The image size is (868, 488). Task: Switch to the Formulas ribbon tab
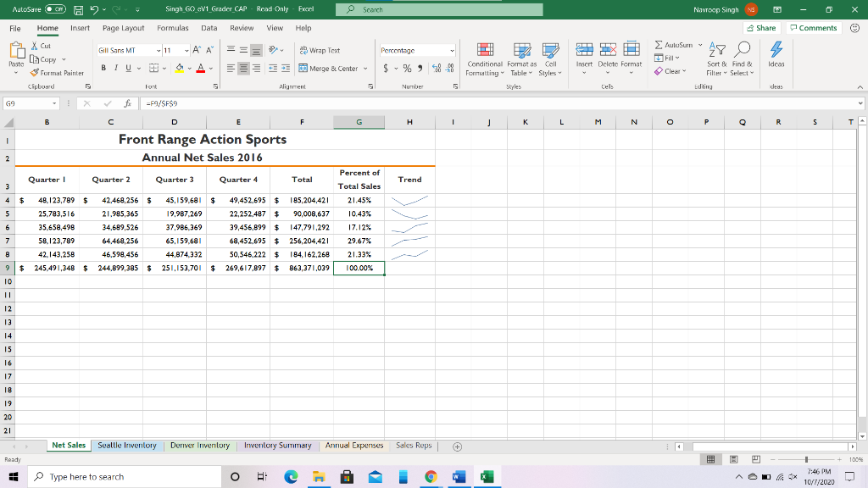(173, 27)
